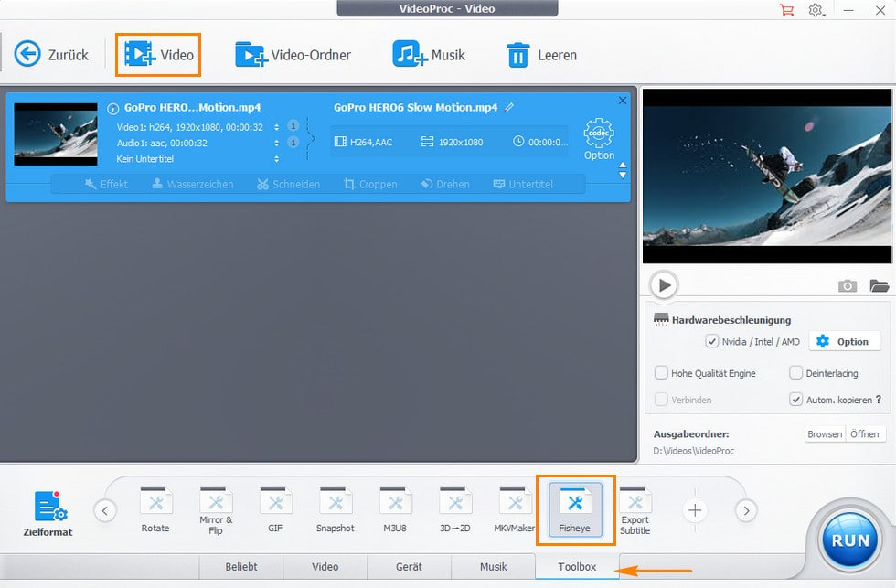Select the 3D→2D toolbox tool

[x=455, y=510]
